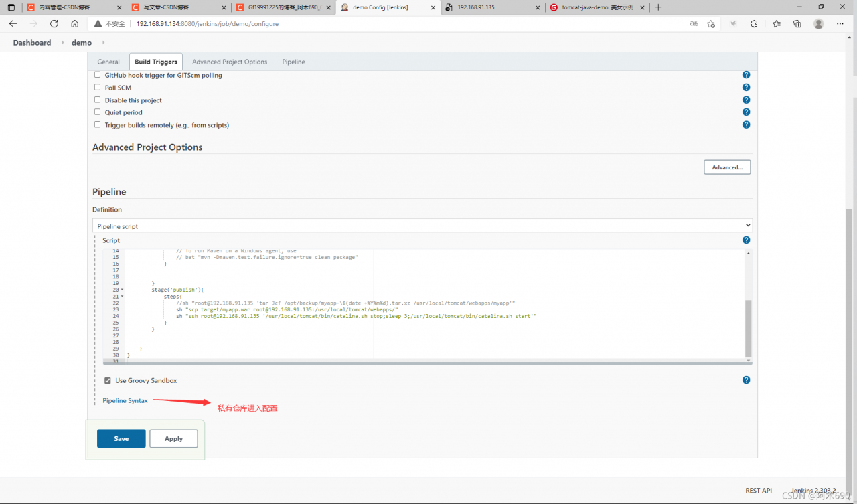
Task: Open help for Use Groovy Sandbox
Action: click(x=746, y=380)
